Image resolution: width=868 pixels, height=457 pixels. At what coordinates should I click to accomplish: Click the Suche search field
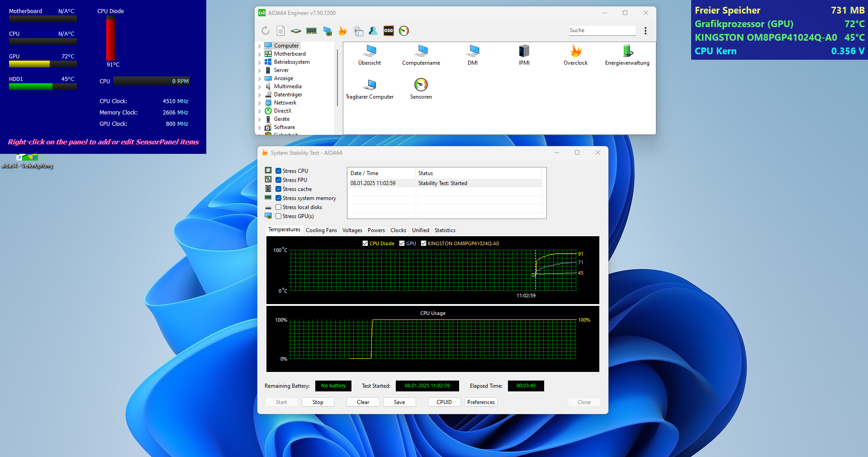tap(602, 30)
